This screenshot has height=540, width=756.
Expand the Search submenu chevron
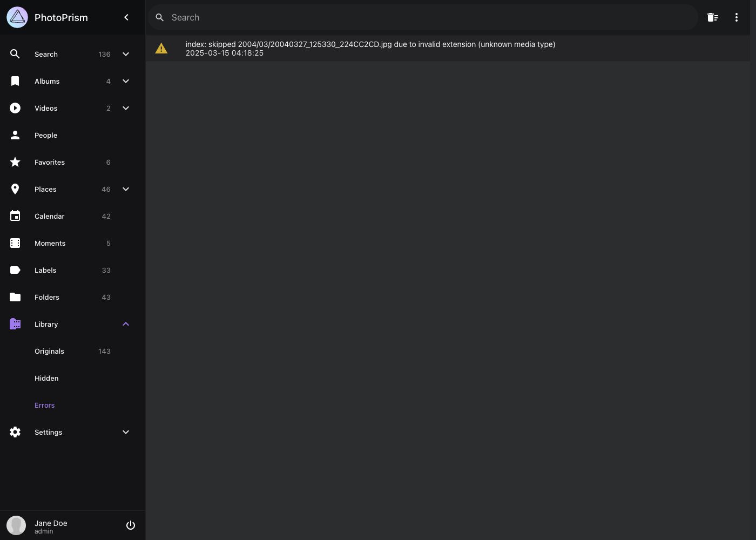point(126,54)
